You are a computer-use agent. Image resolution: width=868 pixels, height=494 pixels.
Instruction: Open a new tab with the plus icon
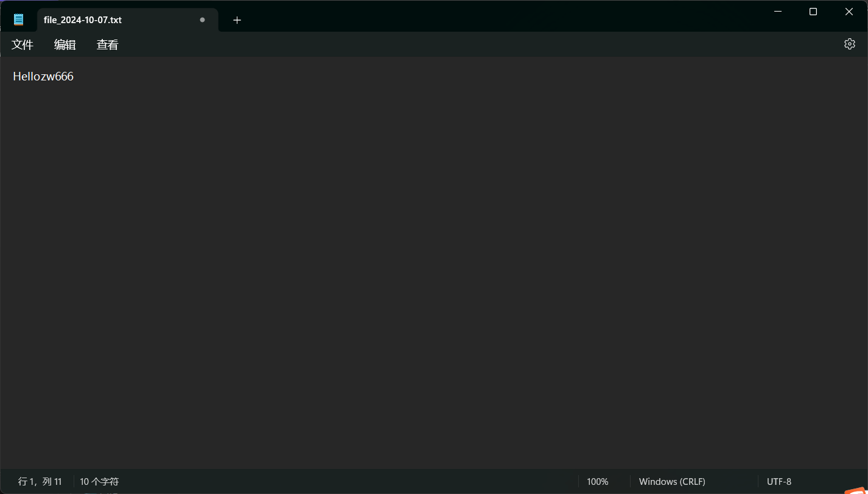pos(237,19)
